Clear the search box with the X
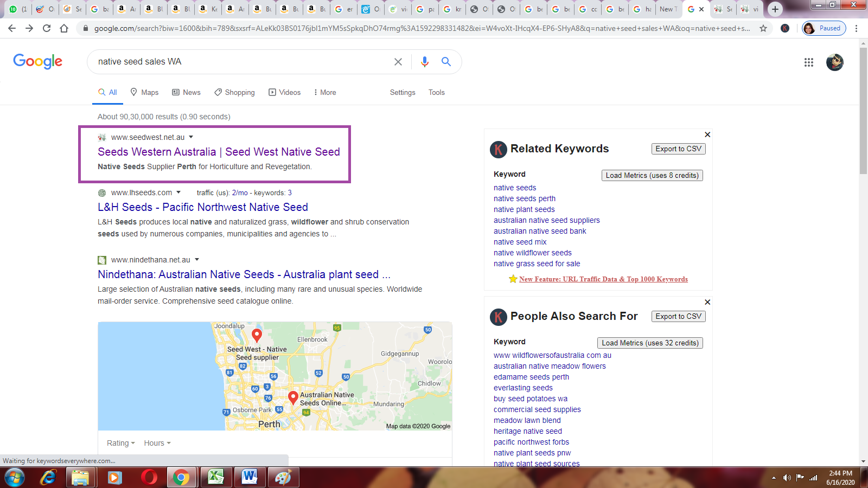The width and height of the screenshot is (868, 488). pos(398,62)
